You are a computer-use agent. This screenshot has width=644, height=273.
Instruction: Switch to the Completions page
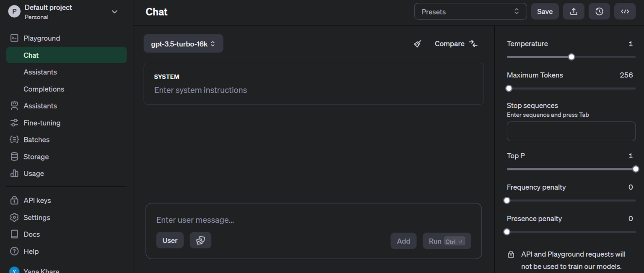click(44, 89)
